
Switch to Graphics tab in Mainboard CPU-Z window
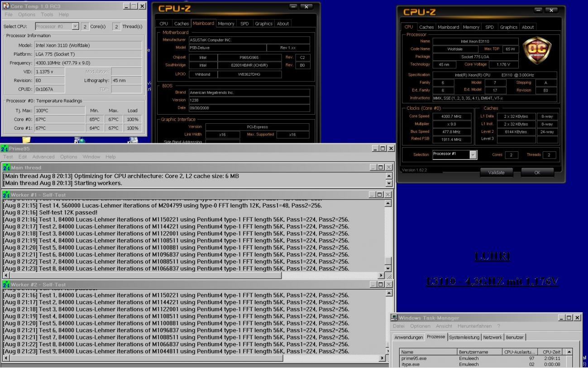[x=263, y=24]
